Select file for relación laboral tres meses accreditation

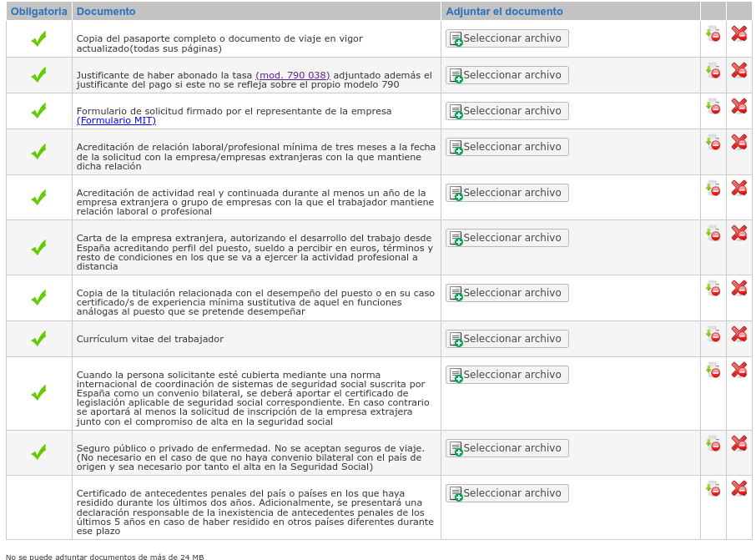507,147
